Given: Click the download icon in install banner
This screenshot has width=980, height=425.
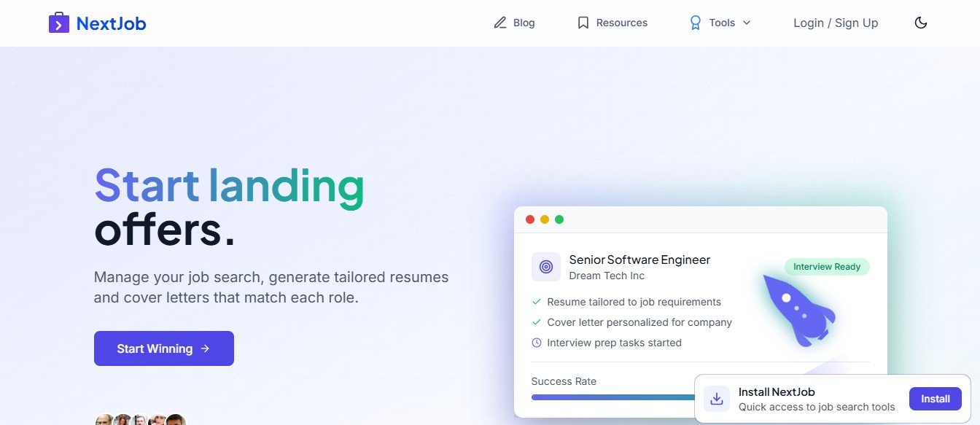Looking at the screenshot, I should tap(717, 399).
